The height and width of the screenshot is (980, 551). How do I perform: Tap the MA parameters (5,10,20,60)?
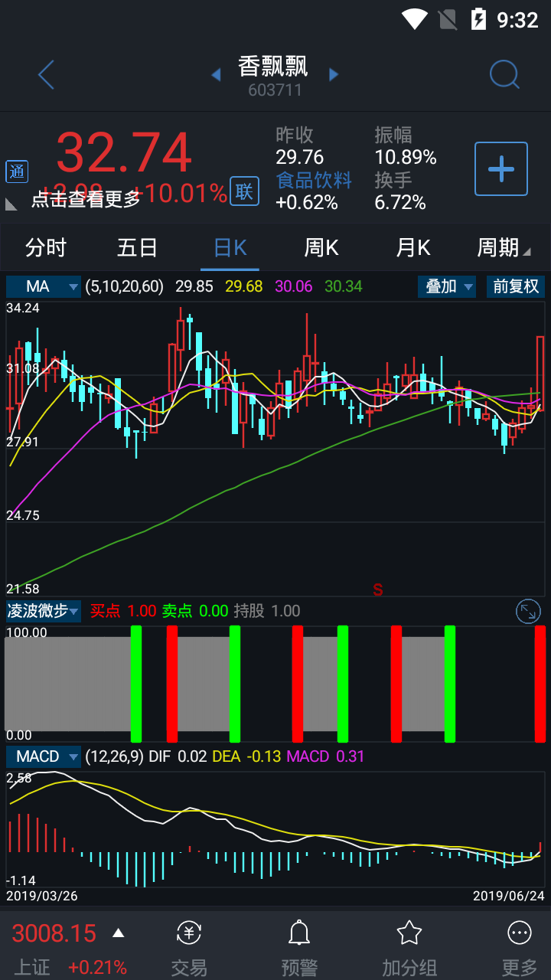125,286
